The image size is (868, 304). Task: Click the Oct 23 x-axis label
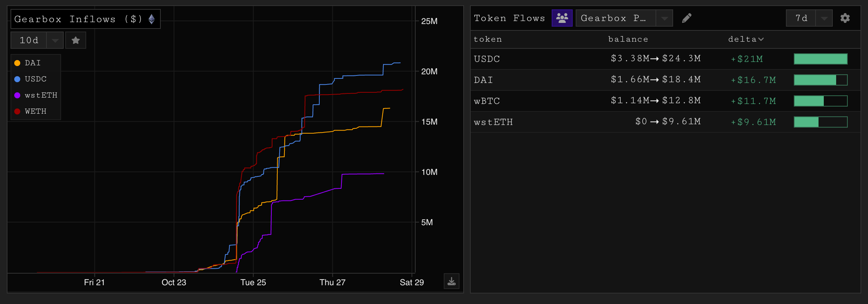click(x=174, y=283)
